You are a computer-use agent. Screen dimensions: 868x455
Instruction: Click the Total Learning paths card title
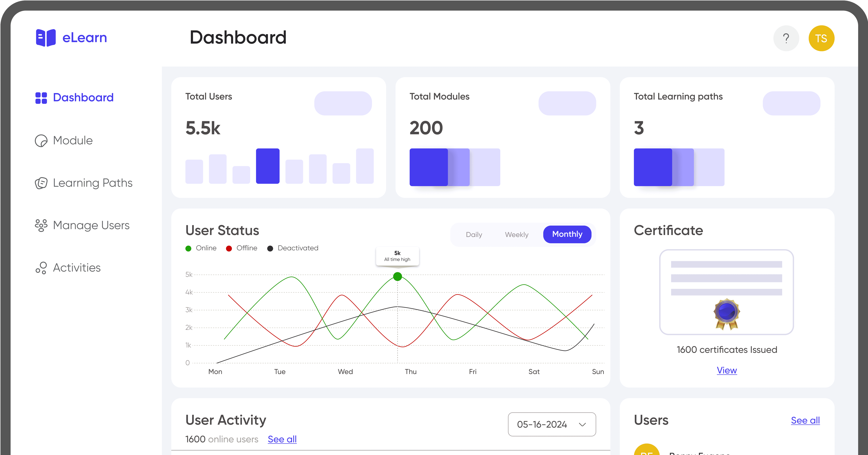click(678, 97)
